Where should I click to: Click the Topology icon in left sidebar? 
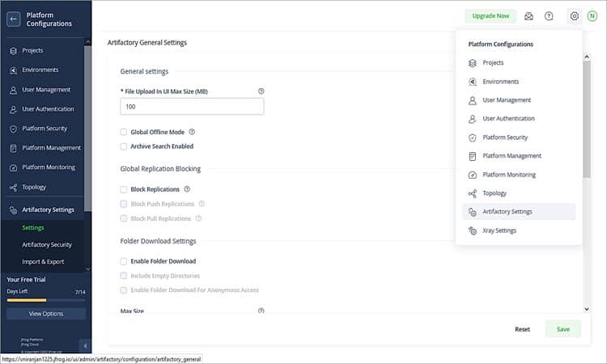(x=13, y=187)
